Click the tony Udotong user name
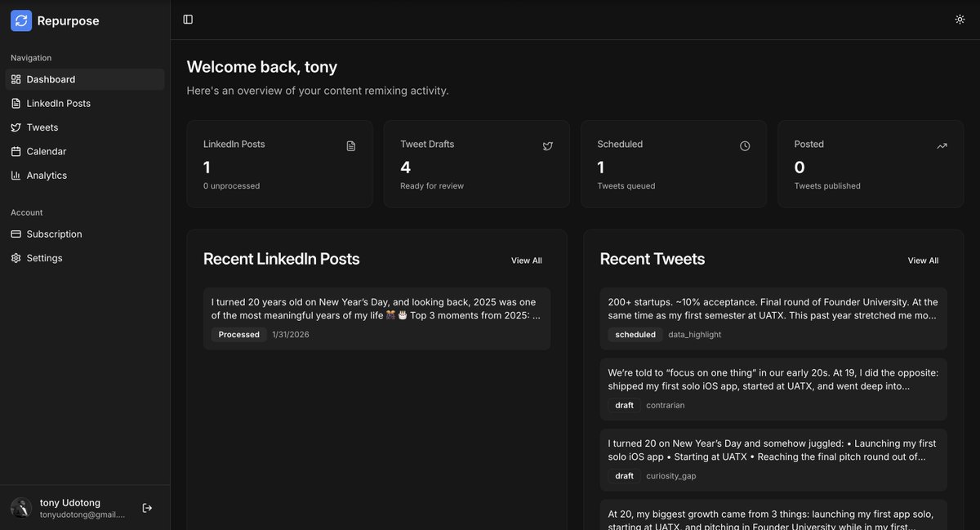Viewport: 980px width, 530px height. click(x=70, y=503)
